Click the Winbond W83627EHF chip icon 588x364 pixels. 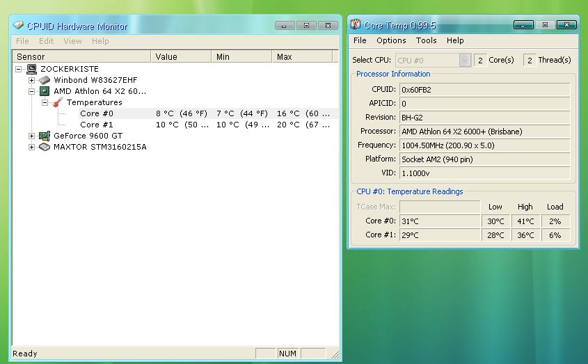pos(45,80)
